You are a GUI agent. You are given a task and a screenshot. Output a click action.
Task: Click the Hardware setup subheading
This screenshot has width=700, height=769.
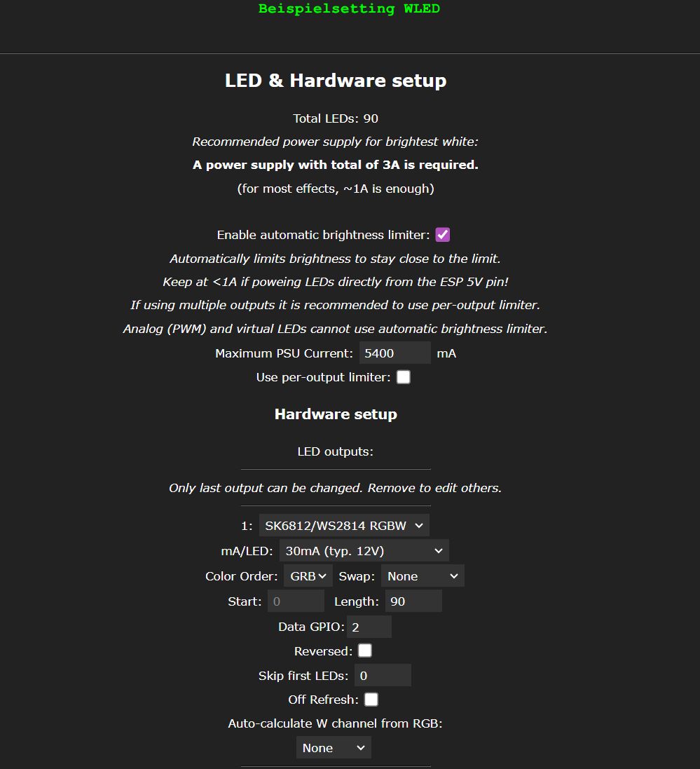pyautogui.click(x=336, y=414)
